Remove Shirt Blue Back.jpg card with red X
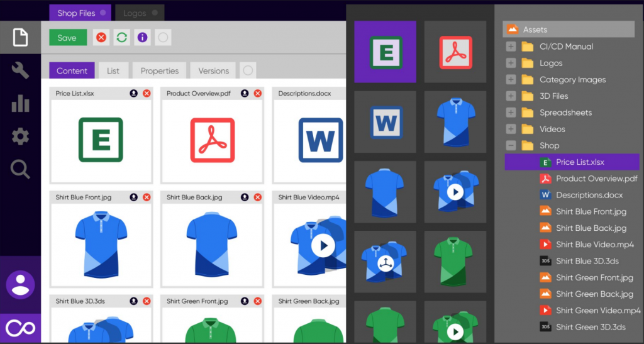 [x=257, y=197]
